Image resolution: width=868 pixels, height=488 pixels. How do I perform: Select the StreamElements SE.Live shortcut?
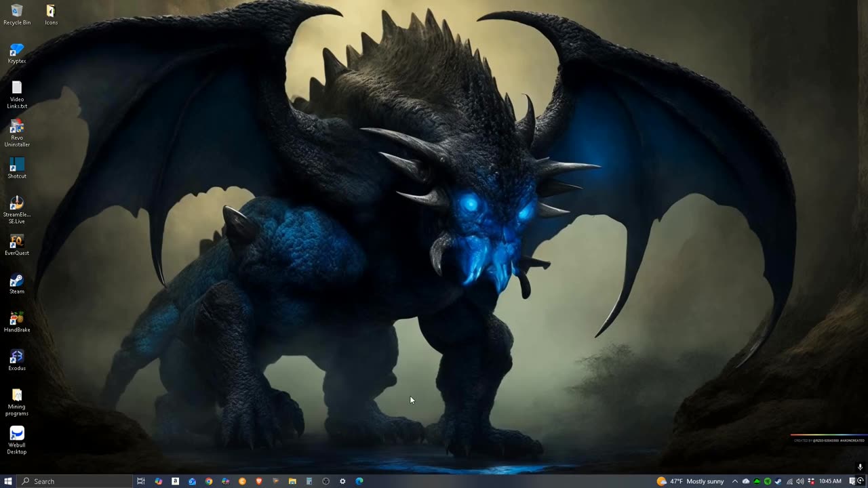17,210
